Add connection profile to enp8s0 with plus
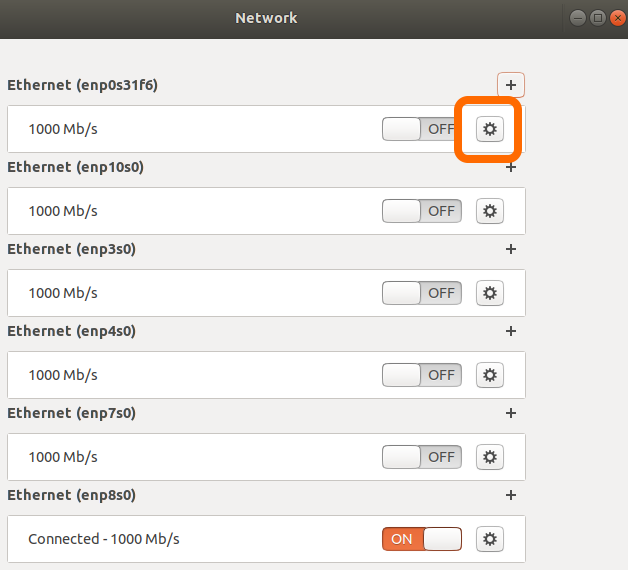 pos(511,495)
